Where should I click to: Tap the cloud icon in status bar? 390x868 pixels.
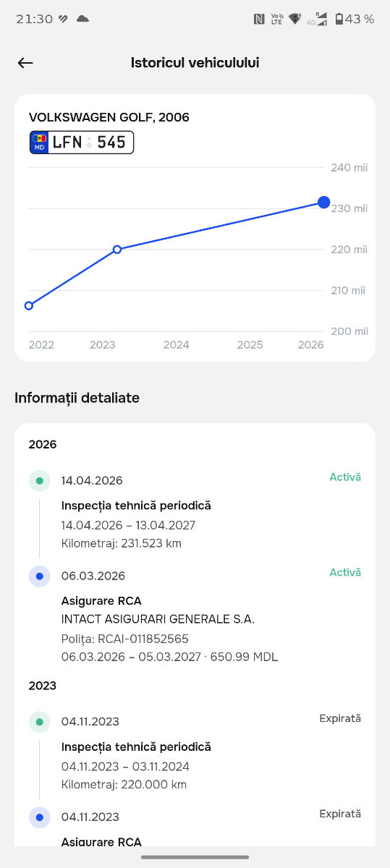pos(82,19)
